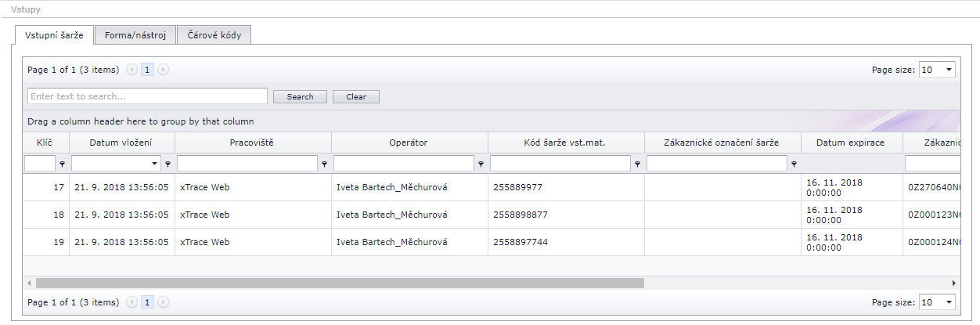The height and width of the screenshot is (325, 980).
Task: Select row with batch code 2558897744
Action: click(x=521, y=242)
